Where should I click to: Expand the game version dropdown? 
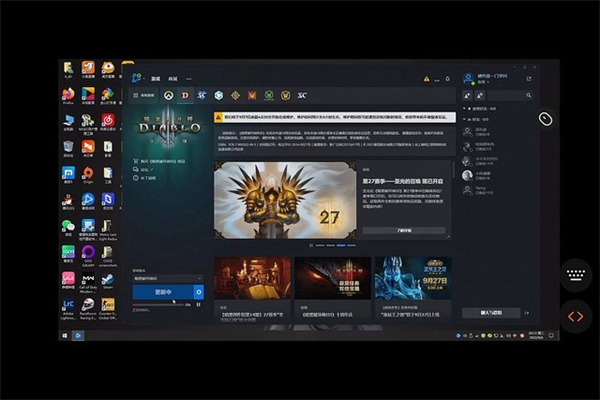(167, 277)
